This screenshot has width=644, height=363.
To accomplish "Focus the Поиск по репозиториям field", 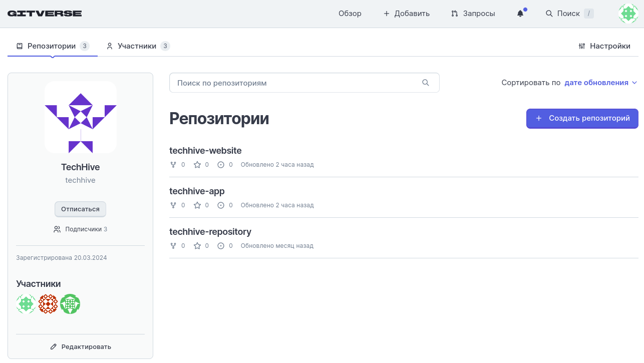I will [304, 83].
